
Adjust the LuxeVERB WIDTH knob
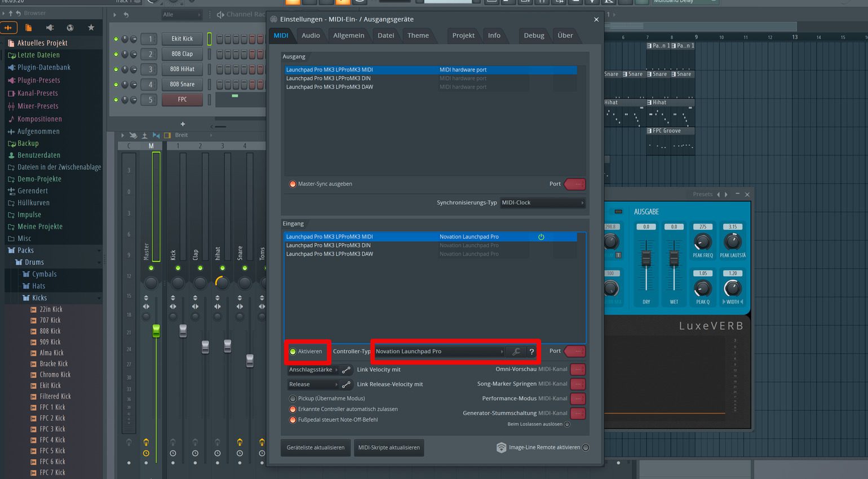click(x=732, y=289)
